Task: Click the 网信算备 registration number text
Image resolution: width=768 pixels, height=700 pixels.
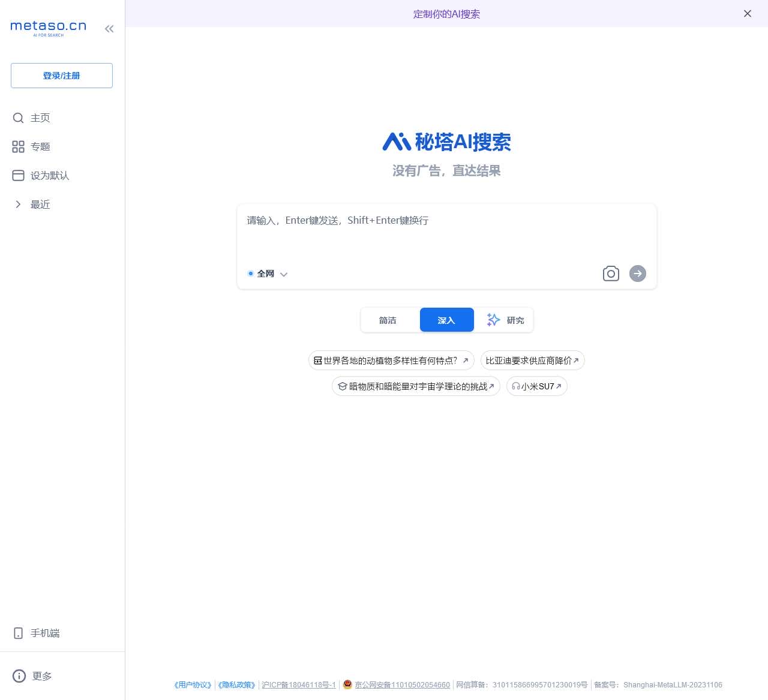Action: 522,685
